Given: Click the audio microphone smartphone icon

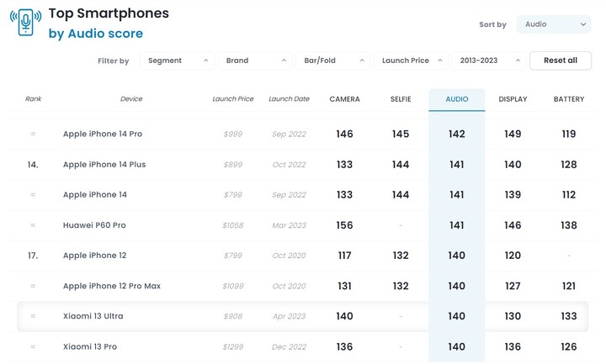Looking at the screenshot, I should click(x=25, y=22).
